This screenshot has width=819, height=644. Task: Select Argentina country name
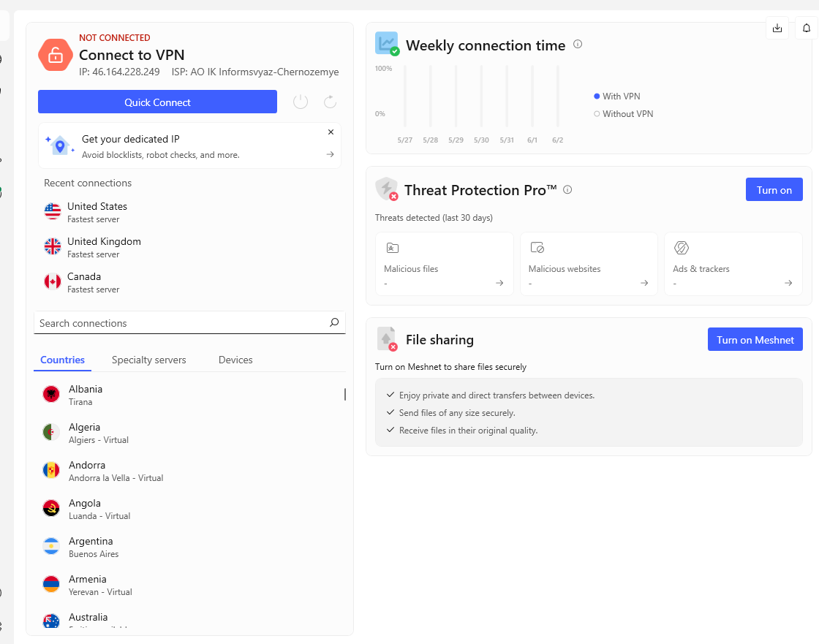(x=91, y=541)
